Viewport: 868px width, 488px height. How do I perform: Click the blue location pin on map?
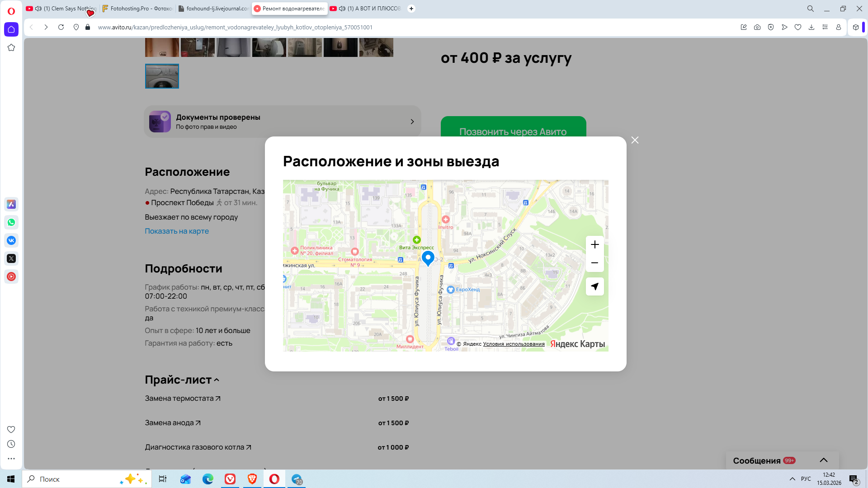(428, 258)
